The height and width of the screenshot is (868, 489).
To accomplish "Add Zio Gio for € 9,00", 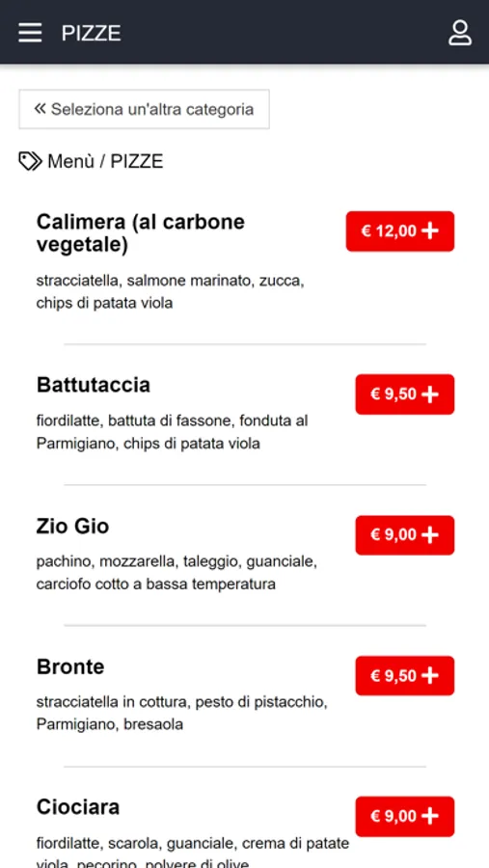I will pyautogui.click(x=405, y=534).
